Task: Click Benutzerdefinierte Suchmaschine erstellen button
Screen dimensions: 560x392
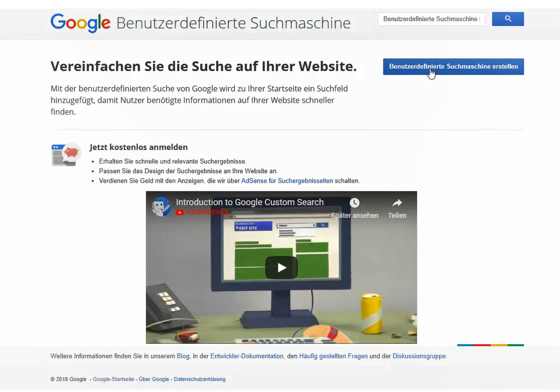Action: point(453,66)
